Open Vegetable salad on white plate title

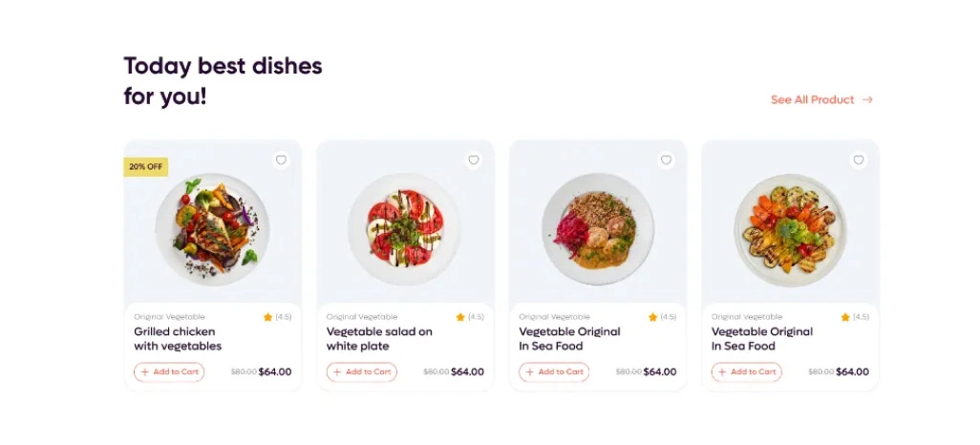tap(379, 339)
